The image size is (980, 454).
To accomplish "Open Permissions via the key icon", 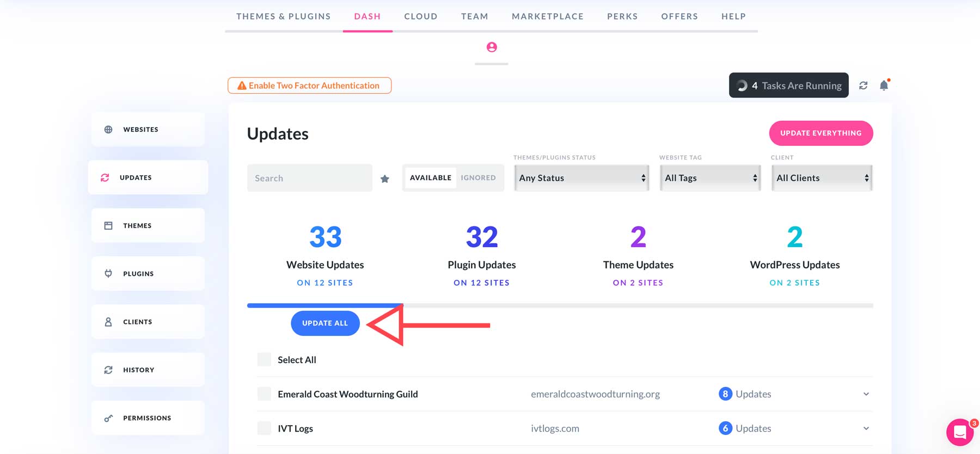I will 108,418.
